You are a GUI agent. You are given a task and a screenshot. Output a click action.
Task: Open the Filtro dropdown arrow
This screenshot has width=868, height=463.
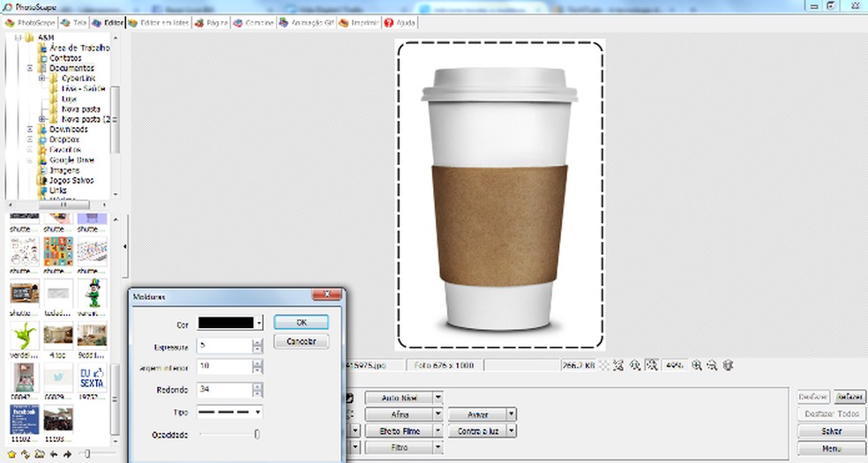click(438, 448)
